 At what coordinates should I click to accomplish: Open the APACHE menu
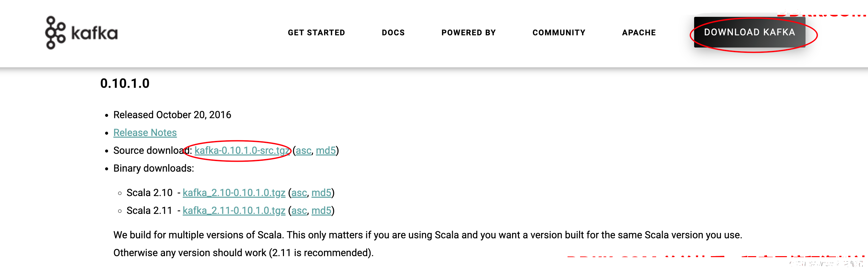click(x=639, y=33)
